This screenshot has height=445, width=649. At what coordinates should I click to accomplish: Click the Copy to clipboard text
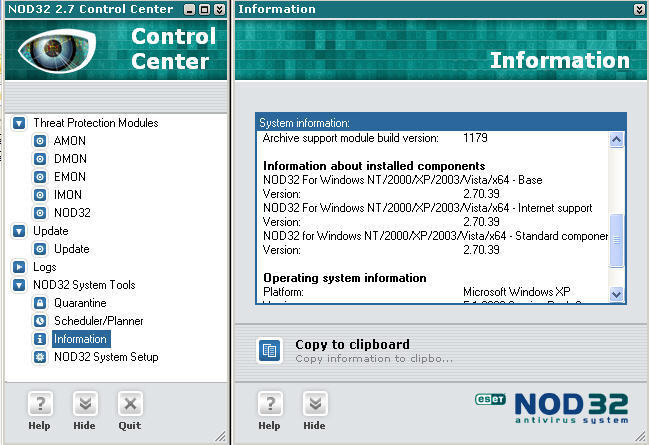tap(352, 344)
